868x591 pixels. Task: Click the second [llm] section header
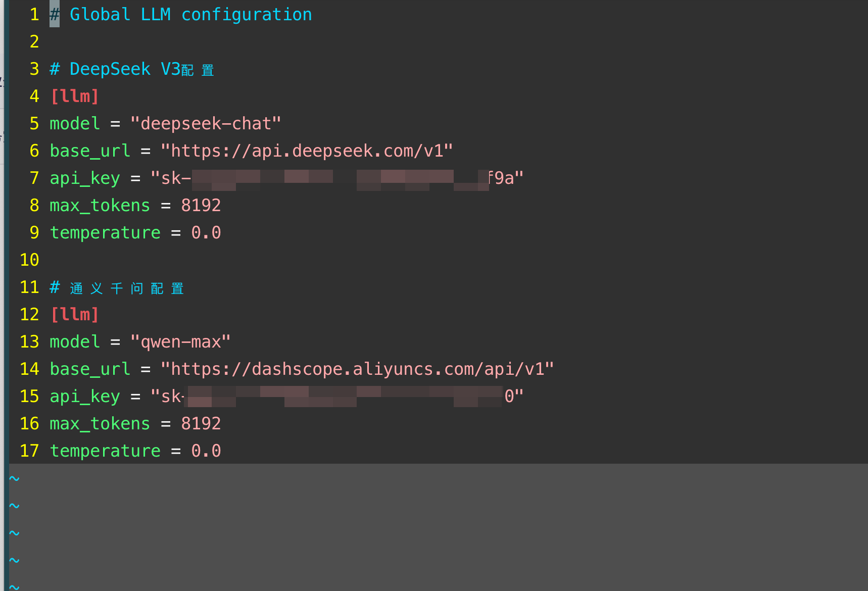[74, 315]
